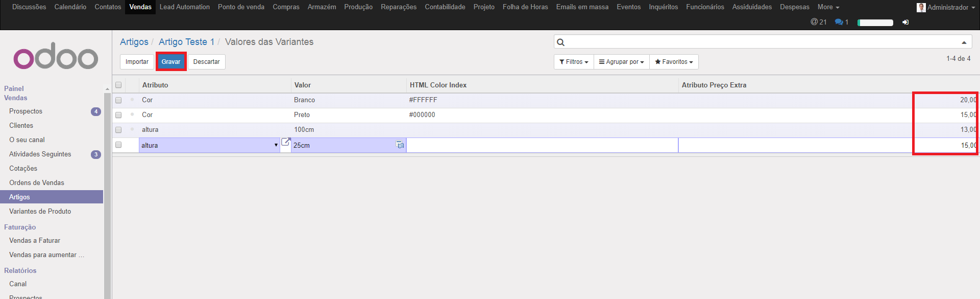
Task: Click the login arrow icon in top bar
Action: pos(905,22)
